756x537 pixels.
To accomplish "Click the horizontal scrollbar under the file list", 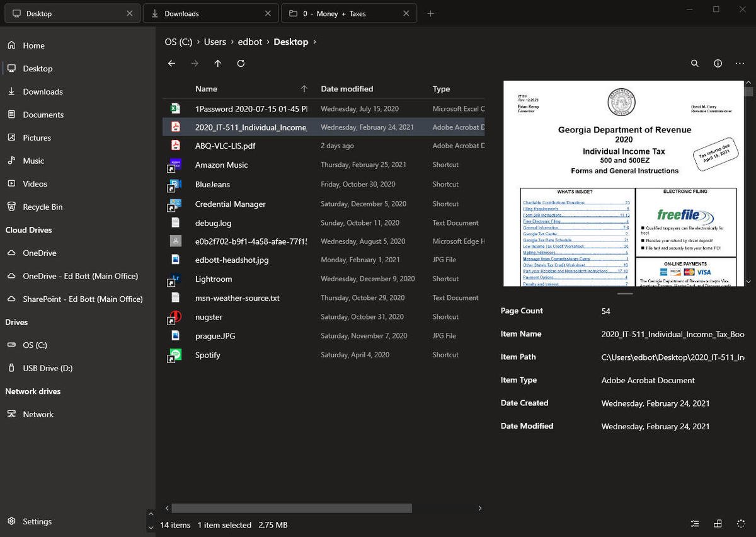I will point(292,508).
